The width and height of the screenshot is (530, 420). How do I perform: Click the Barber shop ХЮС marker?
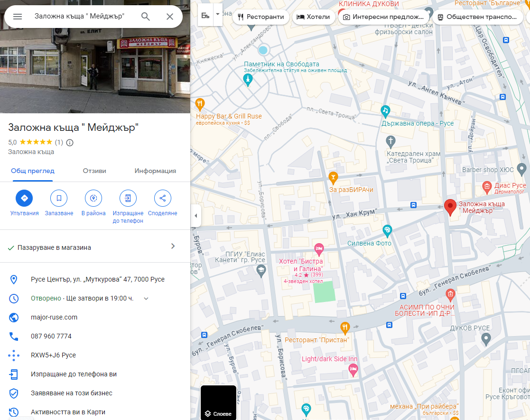click(521, 169)
